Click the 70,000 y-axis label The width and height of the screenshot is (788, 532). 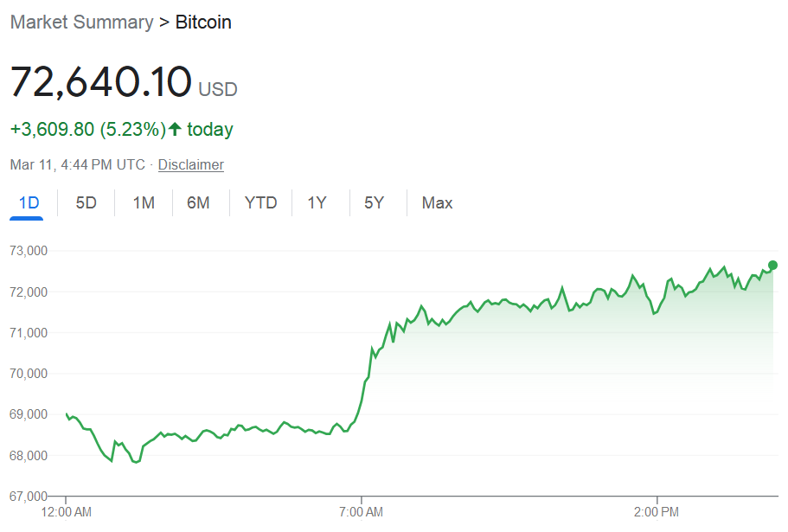click(x=29, y=374)
